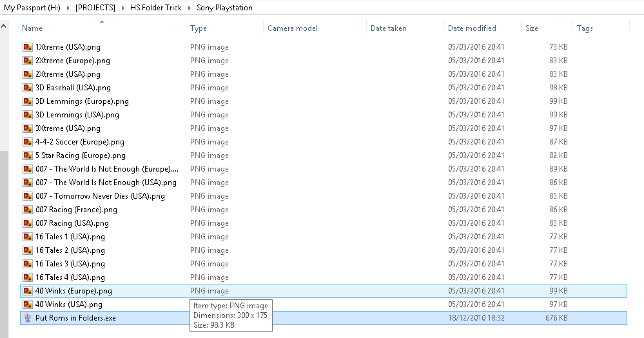Select the 16 Tales 2 (USA).png icon
The image size is (644, 338).
[28, 251]
